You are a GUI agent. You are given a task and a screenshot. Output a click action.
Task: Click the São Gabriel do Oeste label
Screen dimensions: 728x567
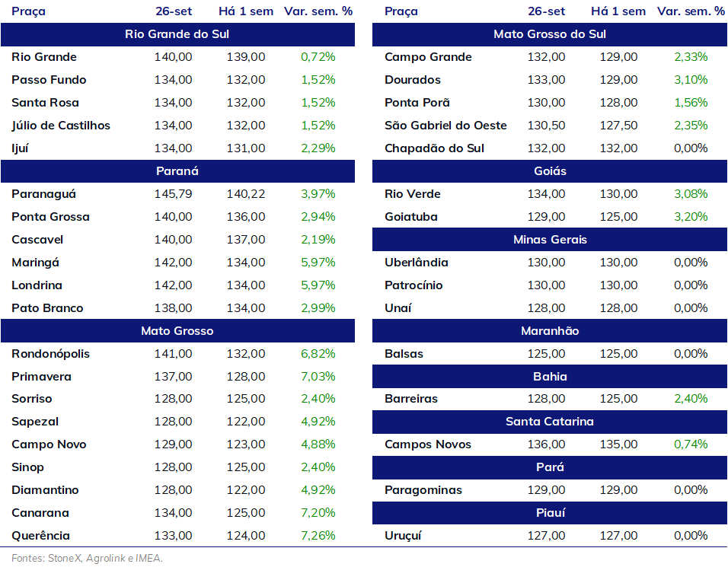(445, 126)
